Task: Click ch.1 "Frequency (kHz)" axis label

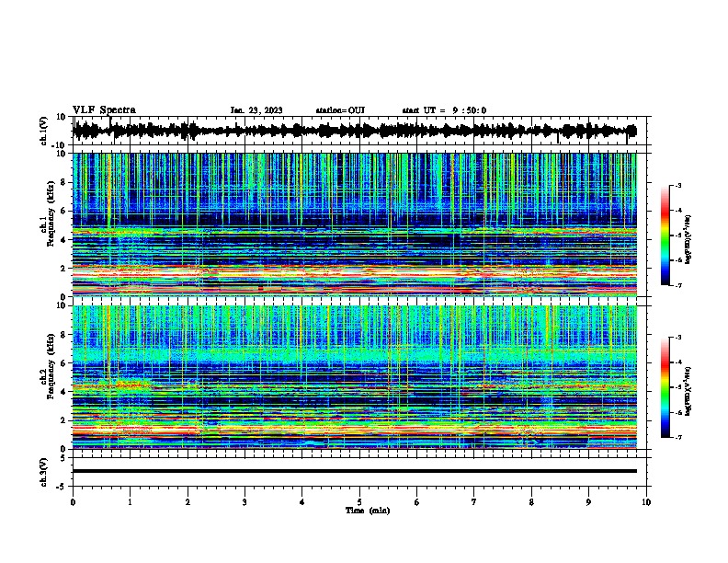Action: 51,213
